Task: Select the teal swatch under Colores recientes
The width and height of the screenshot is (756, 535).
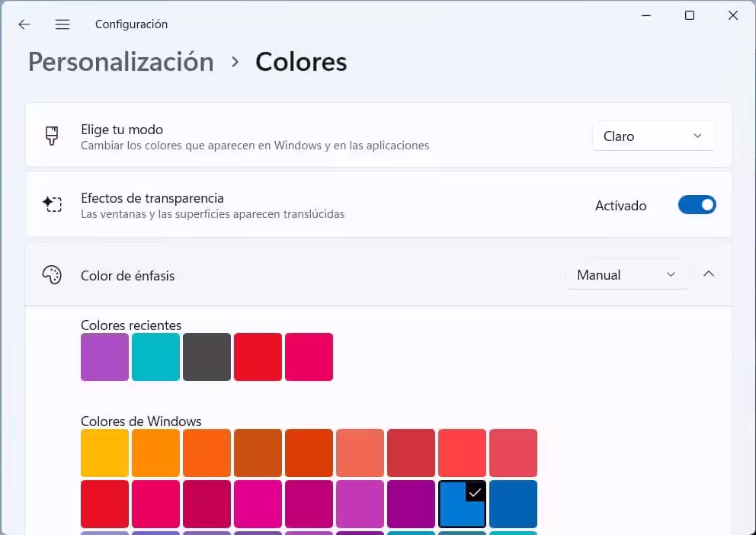Action: coord(155,357)
